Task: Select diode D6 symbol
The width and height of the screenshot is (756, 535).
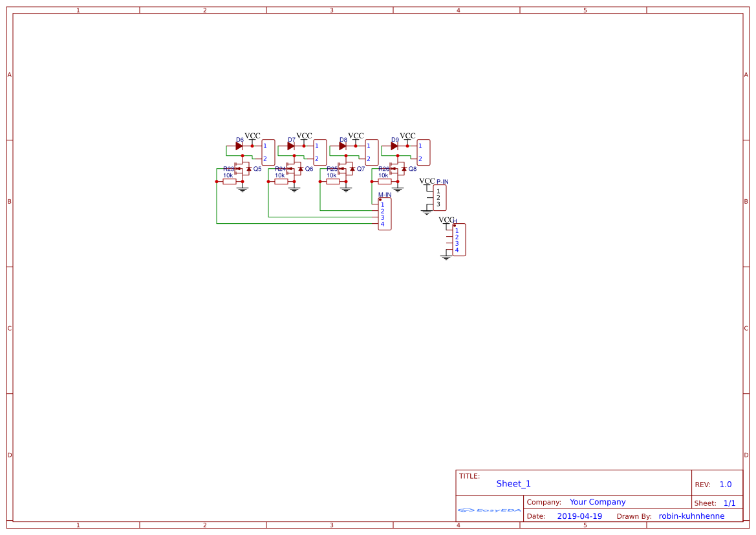Action: pos(239,146)
